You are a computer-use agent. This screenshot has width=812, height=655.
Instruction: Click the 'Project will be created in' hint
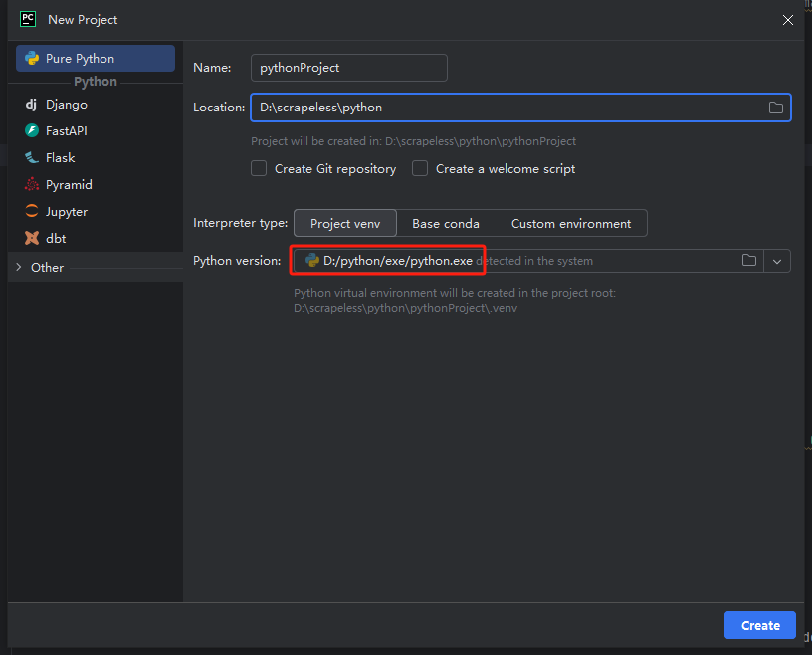click(x=413, y=141)
